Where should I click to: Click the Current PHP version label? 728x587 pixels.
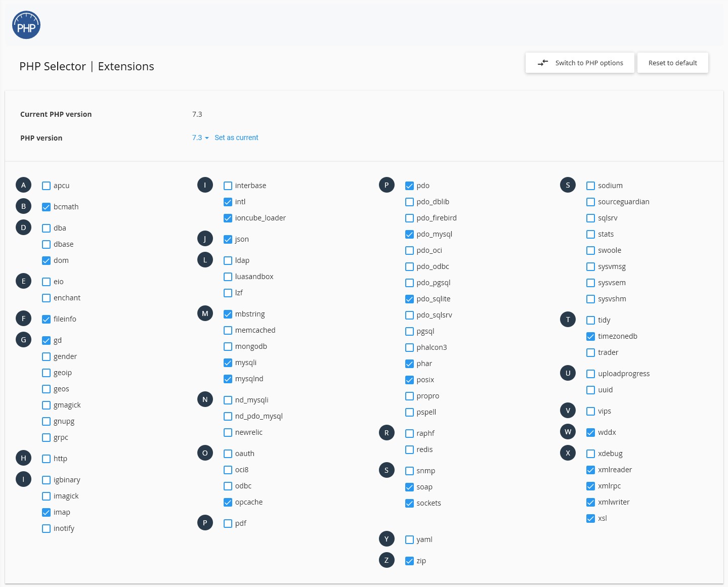[x=56, y=114]
